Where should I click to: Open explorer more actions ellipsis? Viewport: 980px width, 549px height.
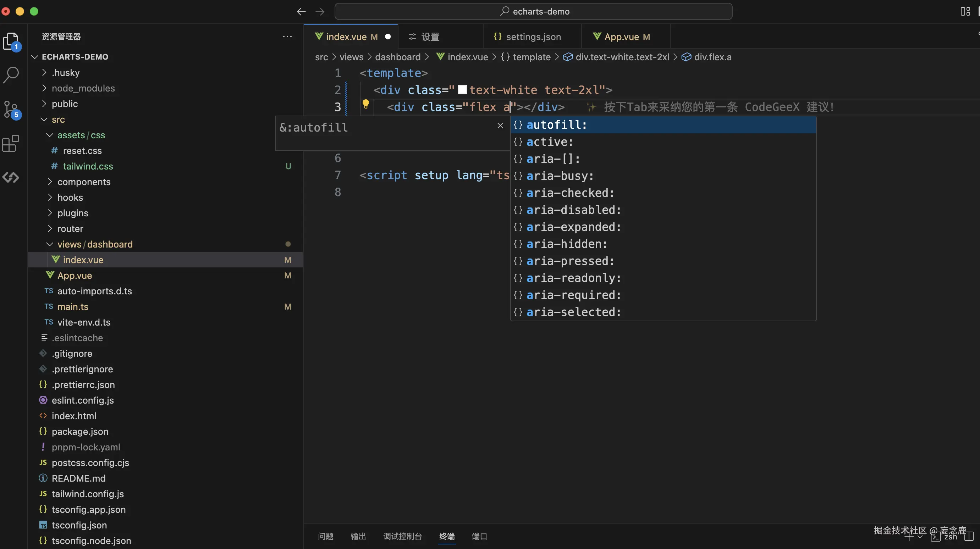pyautogui.click(x=287, y=37)
